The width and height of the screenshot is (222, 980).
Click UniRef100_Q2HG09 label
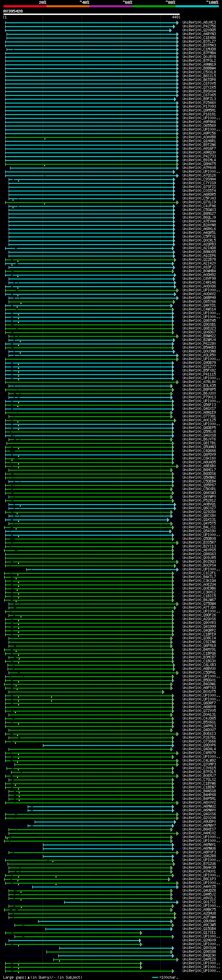[x=199, y=940]
